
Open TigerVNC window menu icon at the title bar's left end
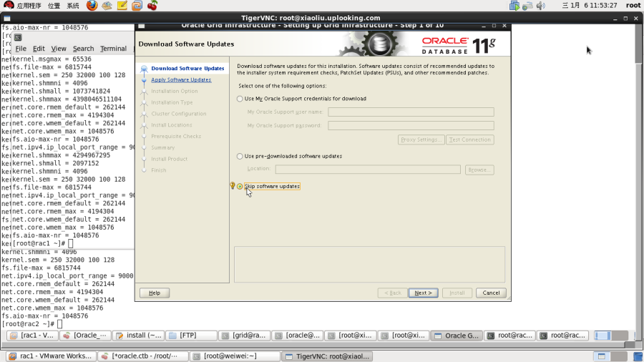coord(7,19)
